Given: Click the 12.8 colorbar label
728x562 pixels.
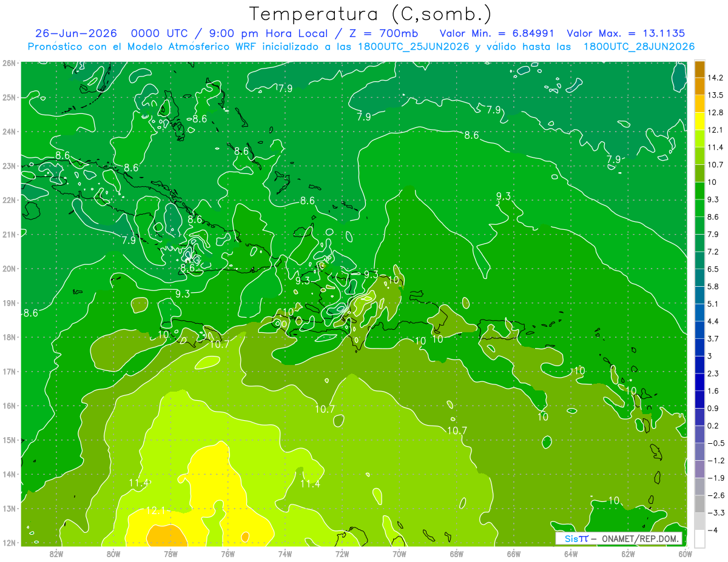Looking at the screenshot, I should click(x=716, y=112).
